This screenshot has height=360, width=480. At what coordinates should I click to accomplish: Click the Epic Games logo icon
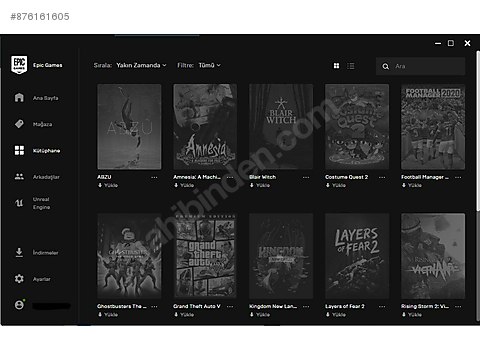tap(19, 65)
